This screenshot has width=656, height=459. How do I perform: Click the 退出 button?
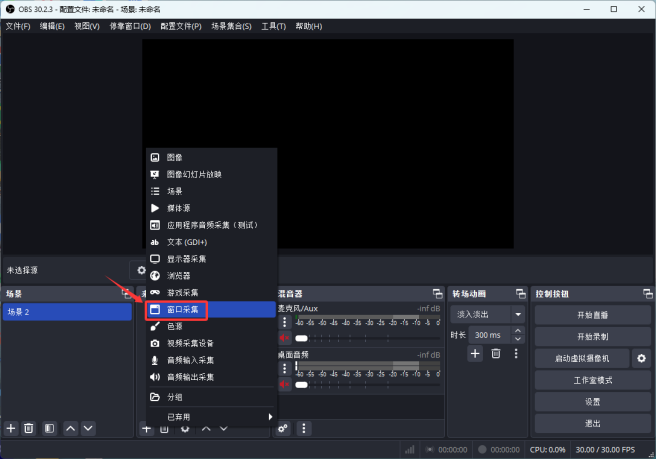(592, 424)
